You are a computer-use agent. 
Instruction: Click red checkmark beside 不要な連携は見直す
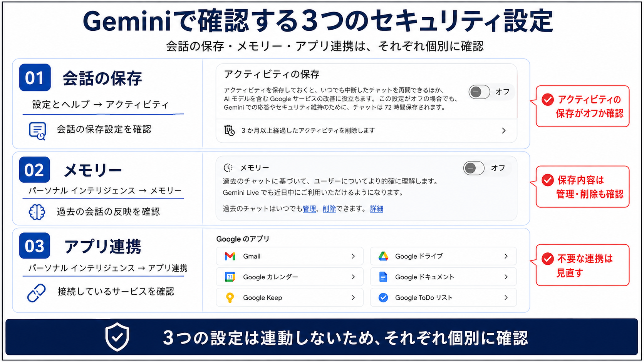tap(548, 259)
